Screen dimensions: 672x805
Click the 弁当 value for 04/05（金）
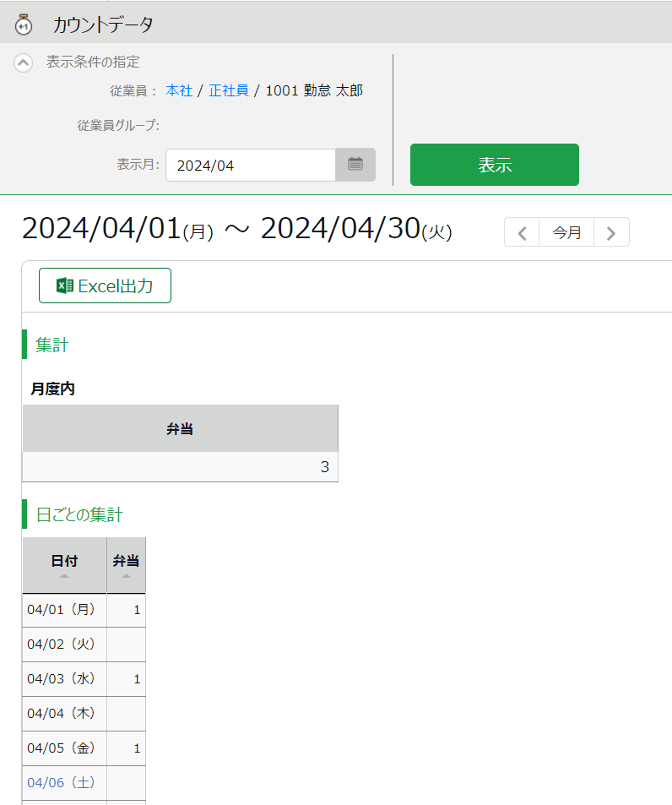pyautogui.click(x=127, y=748)
